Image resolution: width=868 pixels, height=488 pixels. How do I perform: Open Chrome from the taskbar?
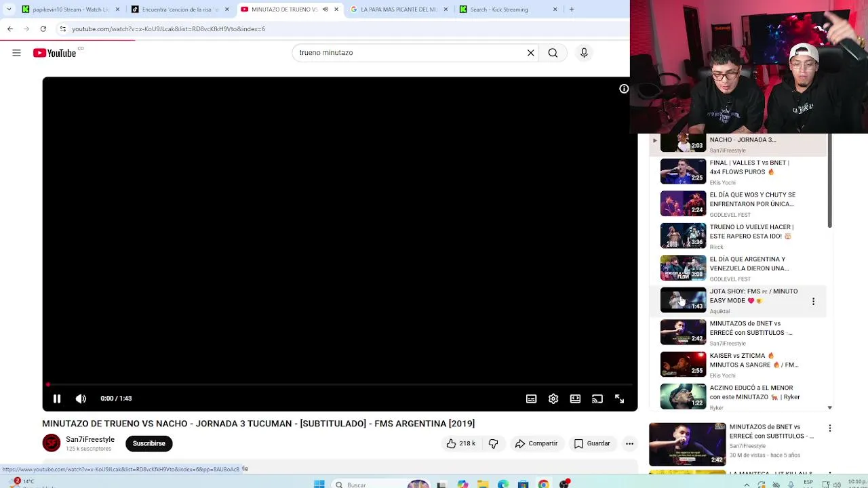pos(544,484)
